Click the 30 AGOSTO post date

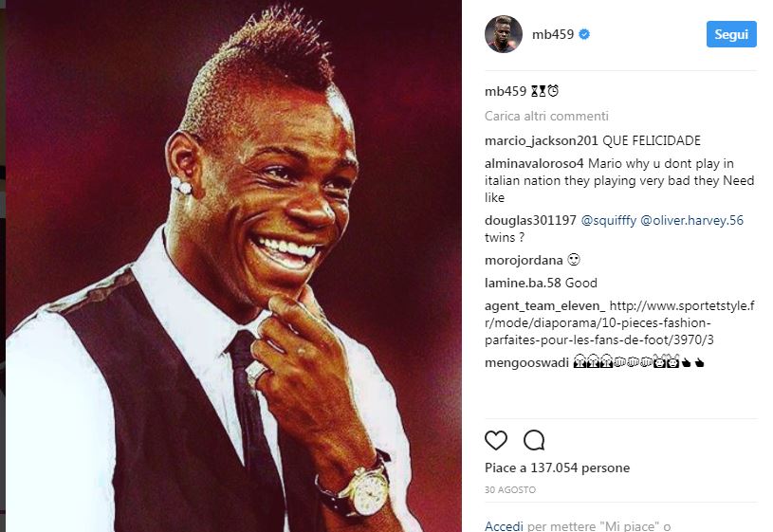(509, 489)
